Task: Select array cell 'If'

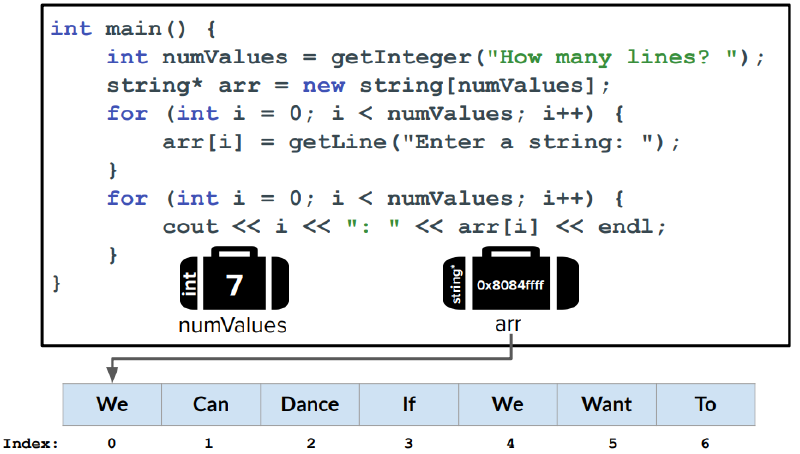Action: click(x=409, y=405)
